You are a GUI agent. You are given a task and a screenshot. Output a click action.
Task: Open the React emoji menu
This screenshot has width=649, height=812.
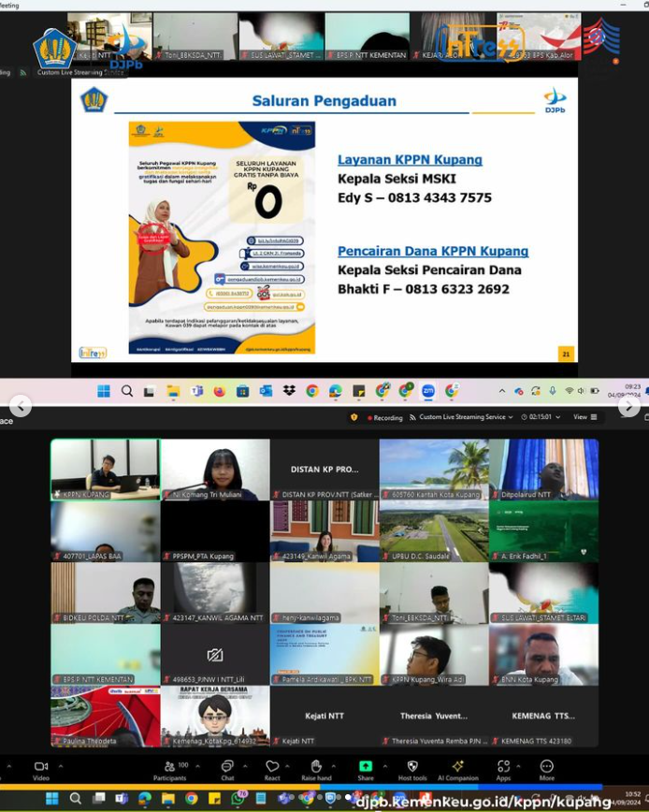point(272,768)
